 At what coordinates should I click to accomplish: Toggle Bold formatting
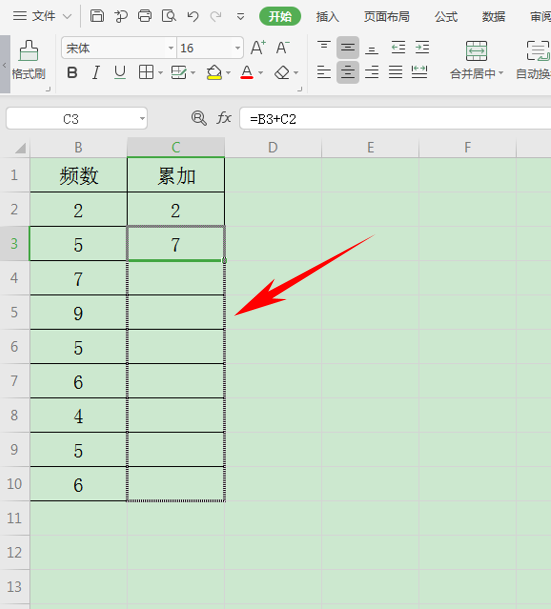click(72, 73)
